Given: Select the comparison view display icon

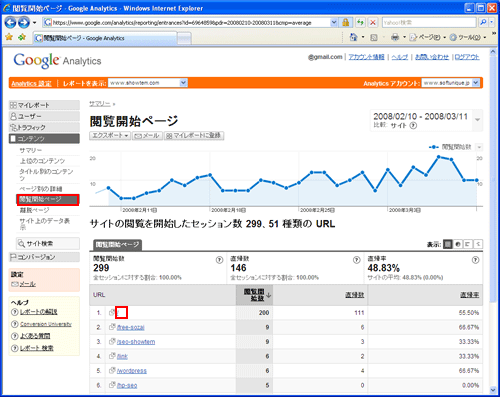Looking at the screenshot, I should coord(478,244).
